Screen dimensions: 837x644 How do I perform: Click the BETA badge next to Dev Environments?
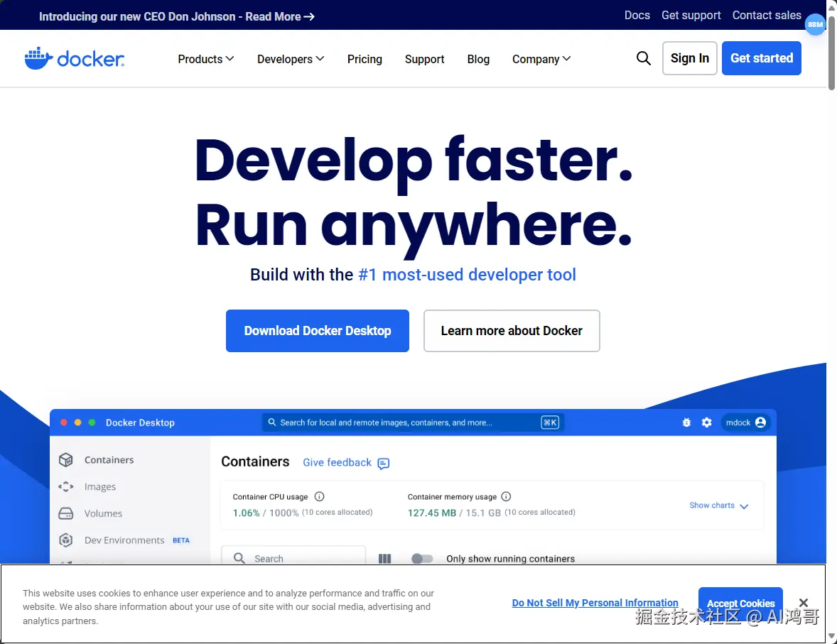click(181, 540)
